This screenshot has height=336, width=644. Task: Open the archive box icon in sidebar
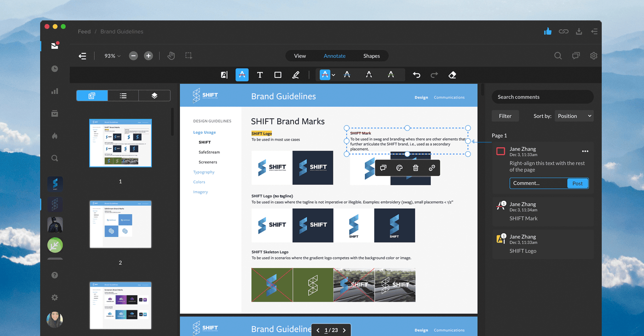point(55,113)
